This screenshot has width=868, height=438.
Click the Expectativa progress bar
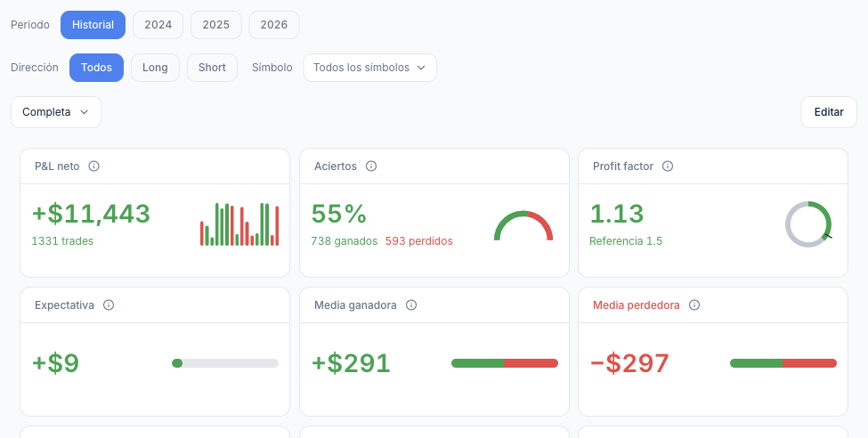[x=225, y=363]
